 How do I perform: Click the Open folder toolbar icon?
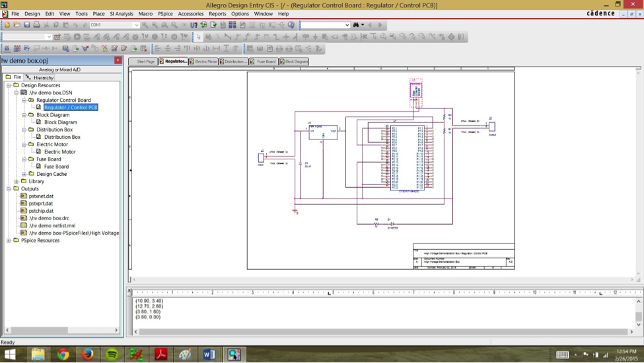point(17,24)
